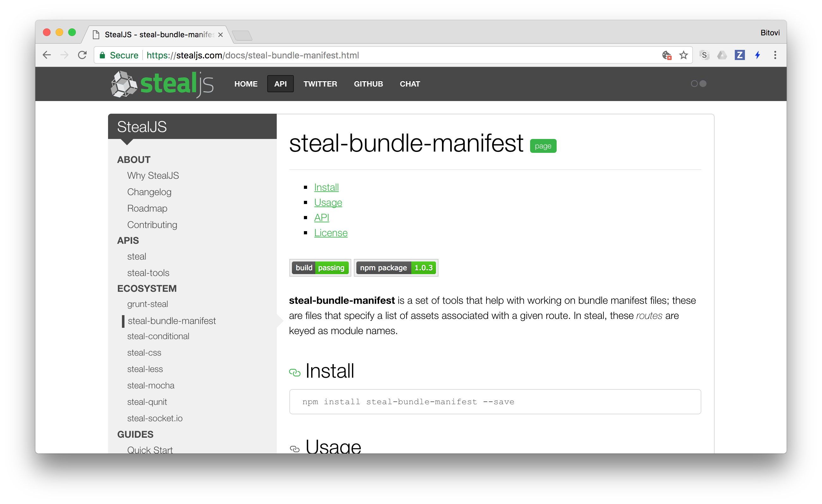This screenshot has width=822, height=504.
Task: Click the build passing badge
Action: pos(320,268)
